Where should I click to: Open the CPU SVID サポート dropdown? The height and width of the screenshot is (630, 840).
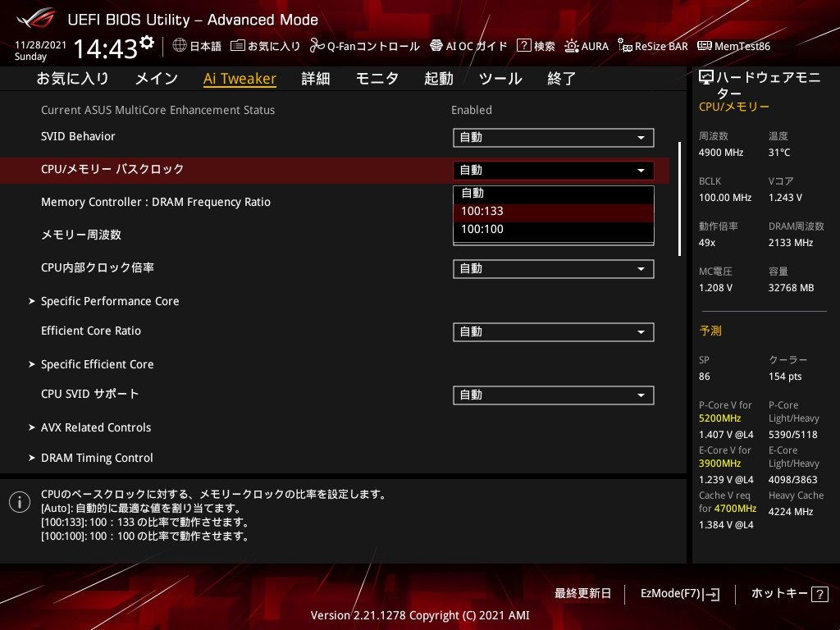coord(554,395)
